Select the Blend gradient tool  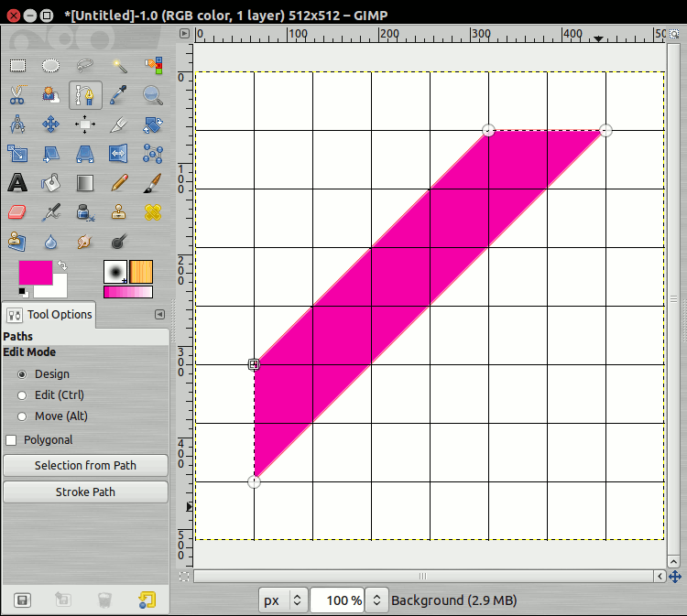coord(85,183)
